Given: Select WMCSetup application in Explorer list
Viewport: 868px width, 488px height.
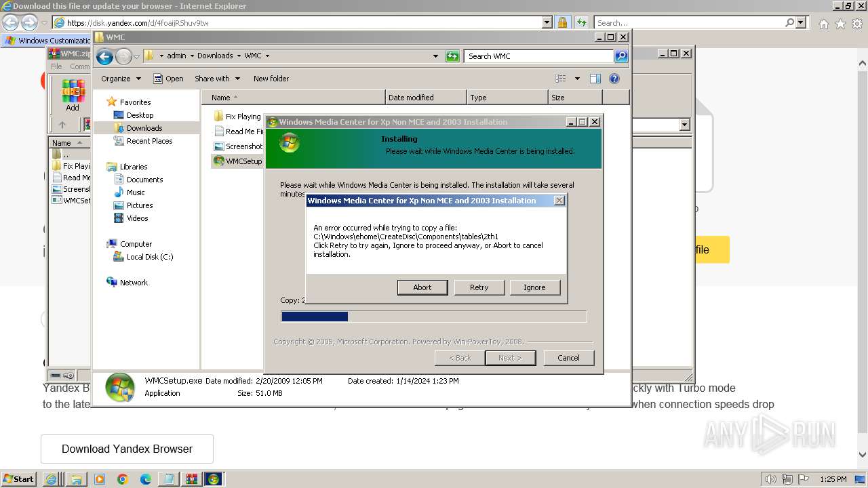Looking at the screenshot, I should (237, 161).
